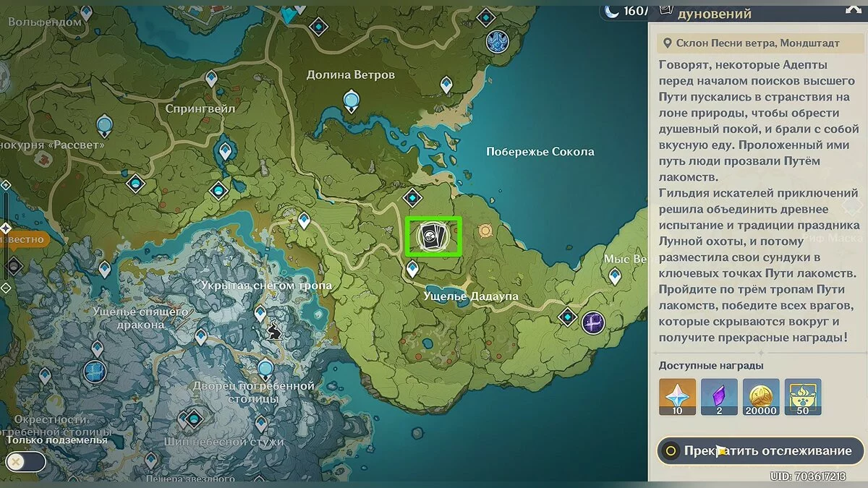
Task: Click the location pin before Склон Песни ветра
Action: click(x=667, y=43)
